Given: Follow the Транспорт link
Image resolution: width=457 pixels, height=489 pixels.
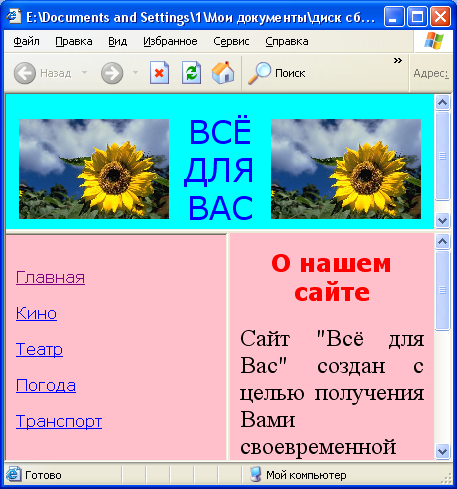Looking at the screenshot, I should (x=59, y=421).
